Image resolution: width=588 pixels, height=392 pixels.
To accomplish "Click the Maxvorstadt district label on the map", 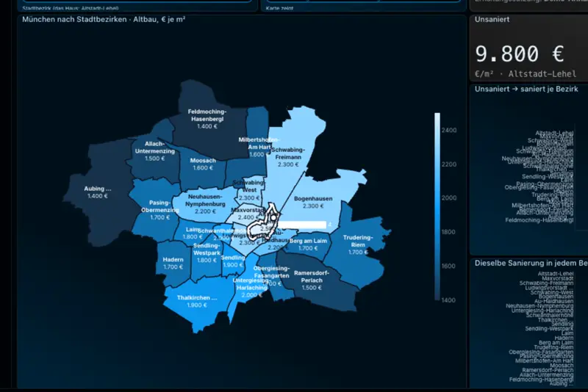I will coord(248,210).
